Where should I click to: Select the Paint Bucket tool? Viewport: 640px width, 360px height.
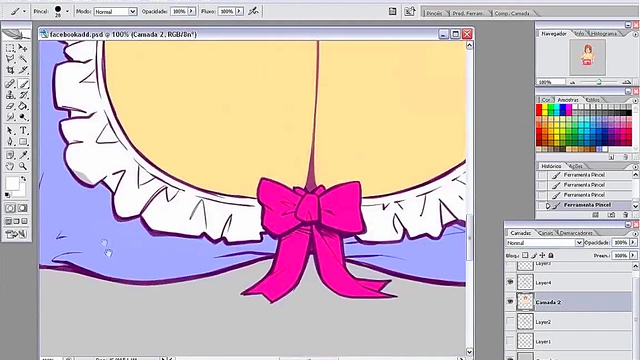click(x=23, y=106)
